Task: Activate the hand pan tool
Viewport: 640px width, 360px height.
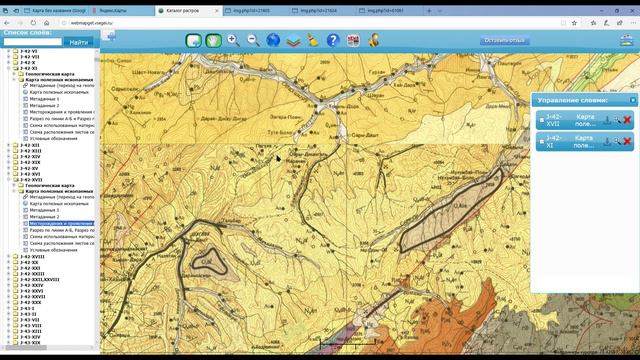Action: 213,40
